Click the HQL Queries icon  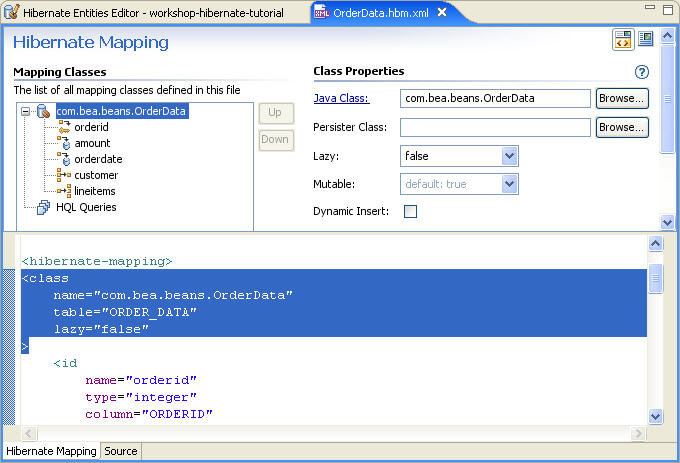tap(43, 207)
